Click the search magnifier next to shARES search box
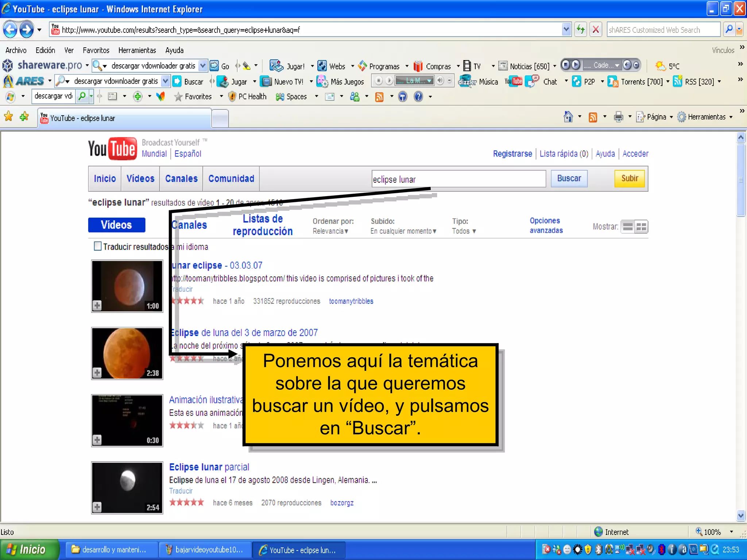 (x=729, y=30)
